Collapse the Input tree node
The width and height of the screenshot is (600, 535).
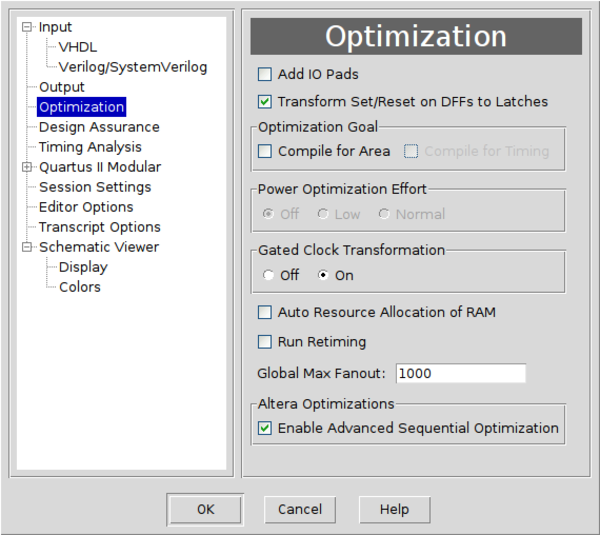[28, 27]
